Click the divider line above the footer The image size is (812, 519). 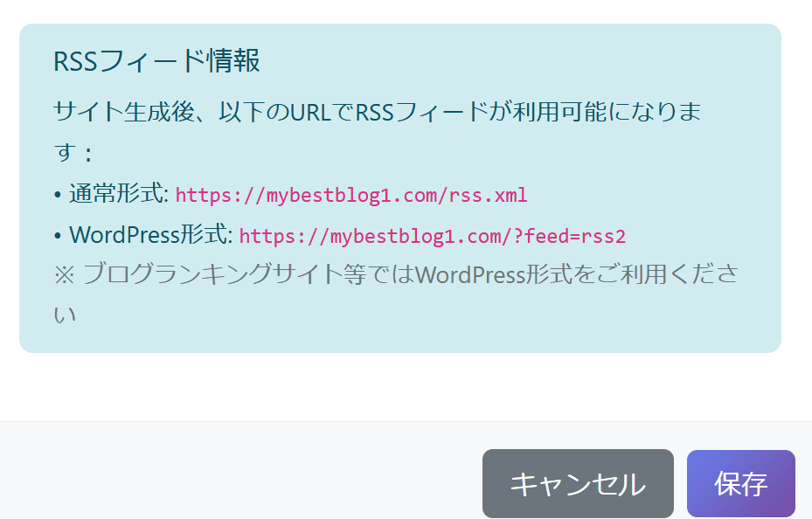coord(406,421)
